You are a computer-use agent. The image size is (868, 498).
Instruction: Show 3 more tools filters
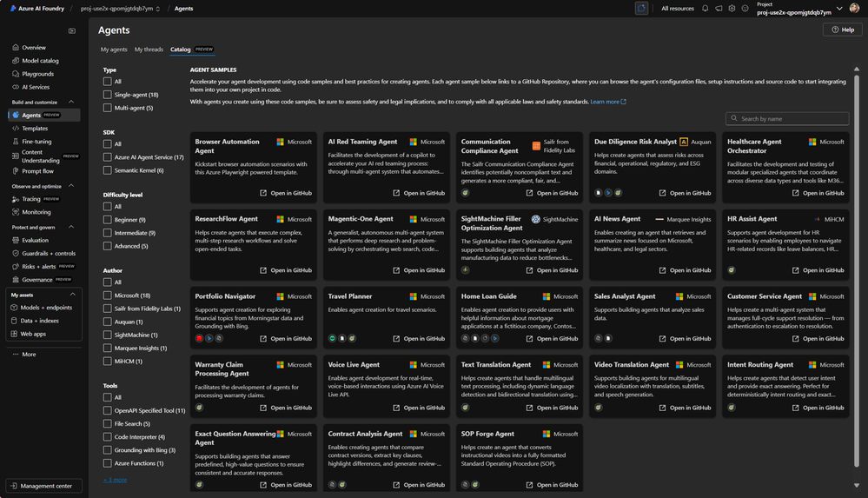click(116, 480)
